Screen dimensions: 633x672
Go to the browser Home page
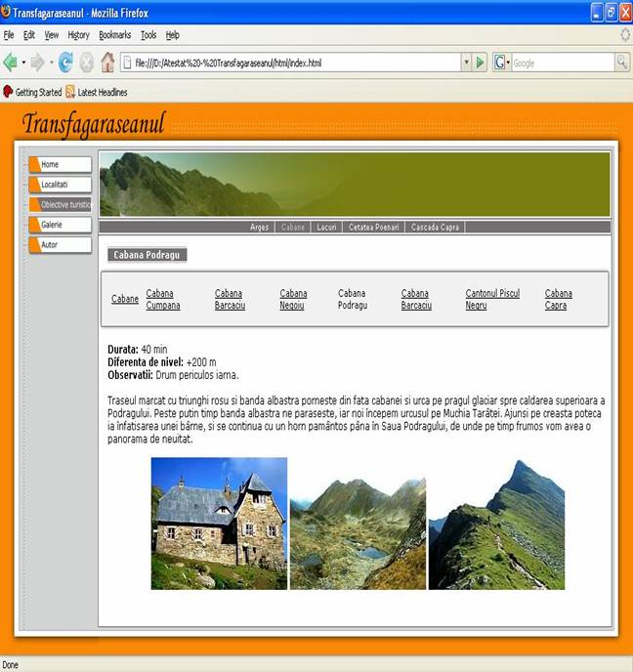click(107, 63)
